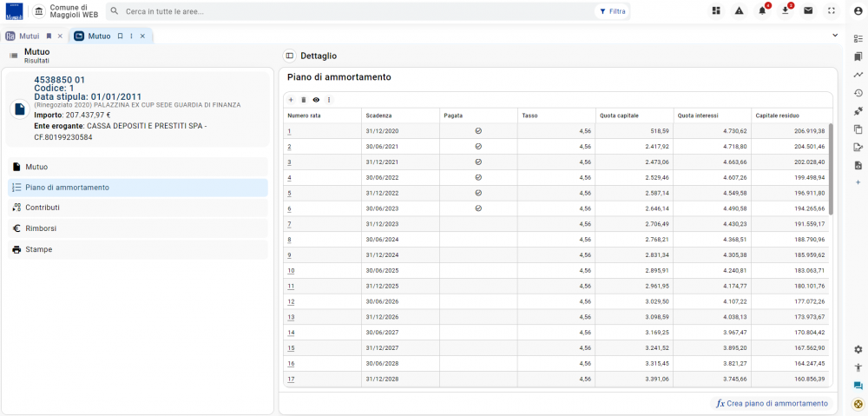Add a shortcut with sidebar plus icon

(x=858, y=182)
